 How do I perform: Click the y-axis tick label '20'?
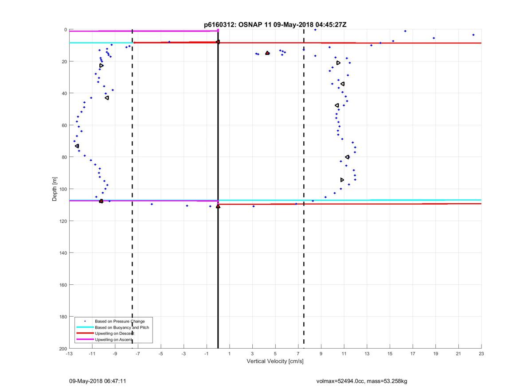click(64, 62)
